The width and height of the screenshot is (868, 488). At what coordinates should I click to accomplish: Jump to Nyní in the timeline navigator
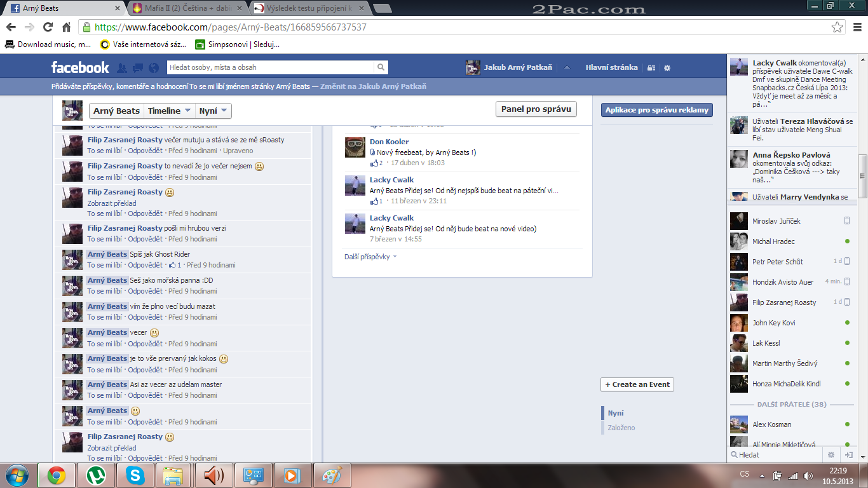[616, 413]
